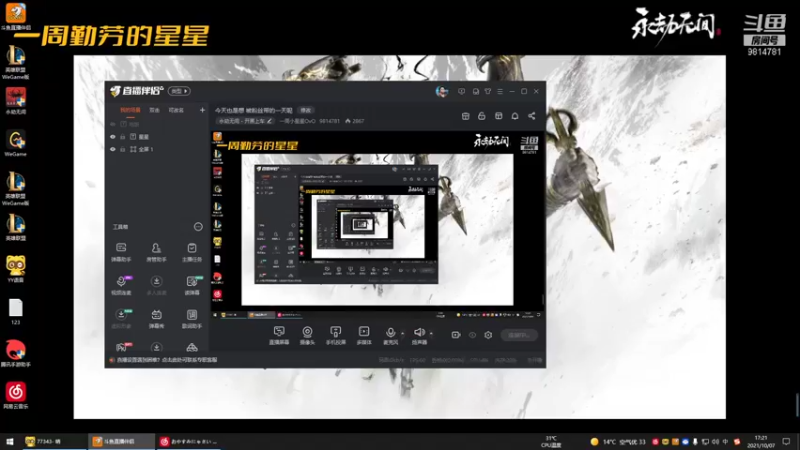Select the 星星 source row
This screenshot has height=450, width=800.
tap(156, 137)
